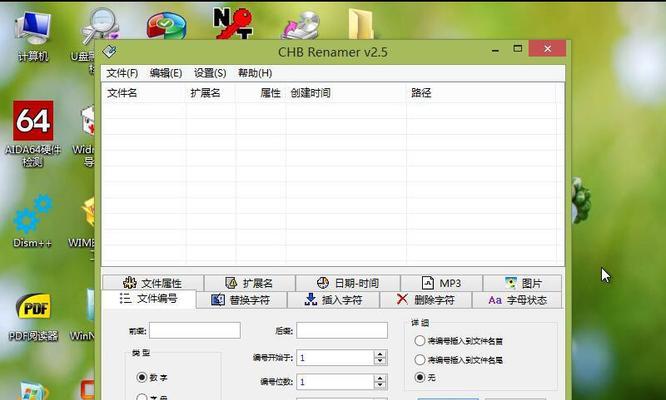The height and width of the screenshot is (400, 666).
Task: Decrease the 编号位数 spinner value
Action: pyautogui.click(x=380, y=386)
